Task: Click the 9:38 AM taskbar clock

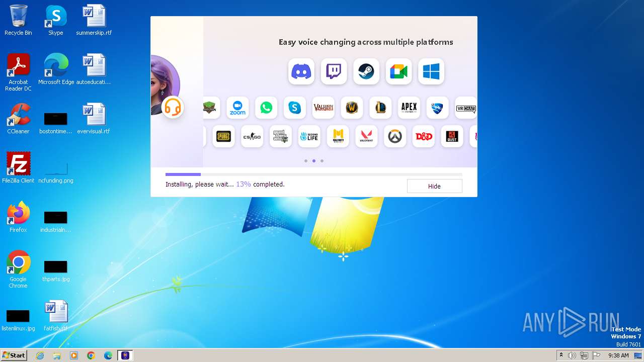Action: click(x=618, y=355)
